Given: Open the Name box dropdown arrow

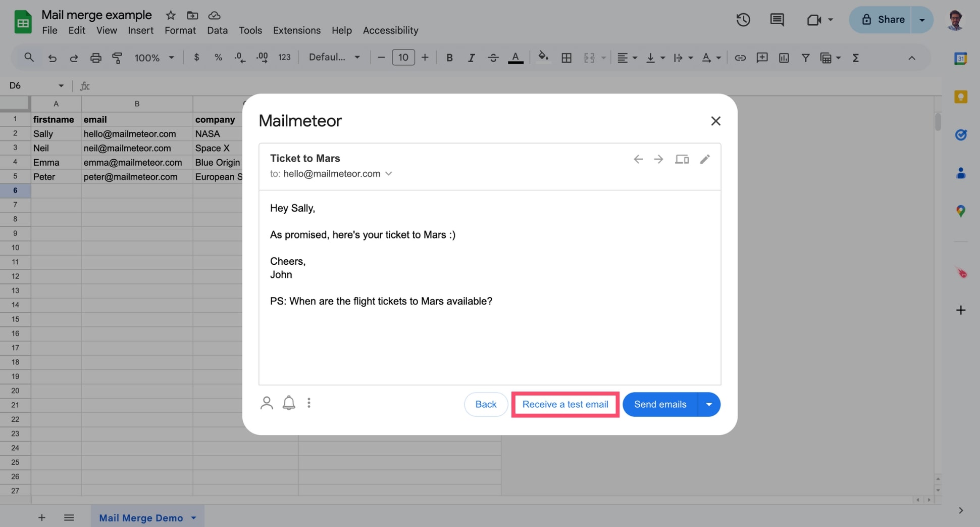Looking at the screenshot, I should (x=61, y=85).
